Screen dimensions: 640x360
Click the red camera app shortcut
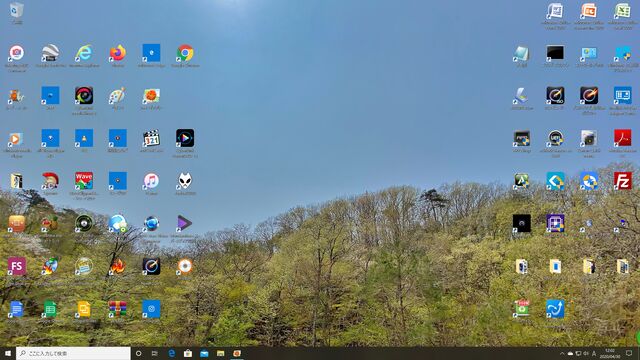16,53
